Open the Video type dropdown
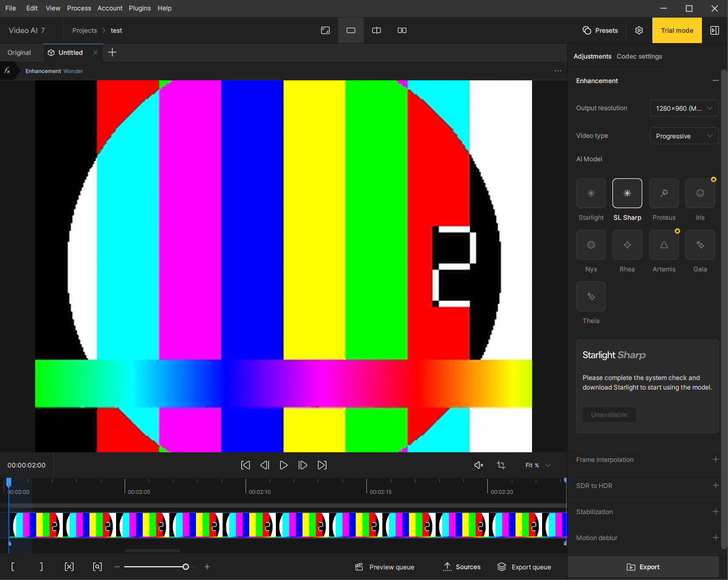 coord(684,136)
